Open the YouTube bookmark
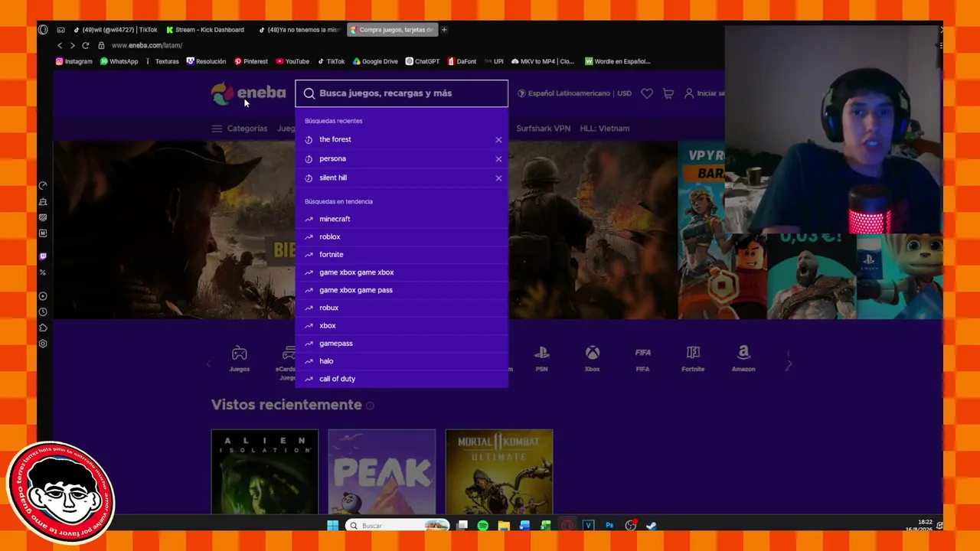 pyautogui.click(x=292, y=61)
